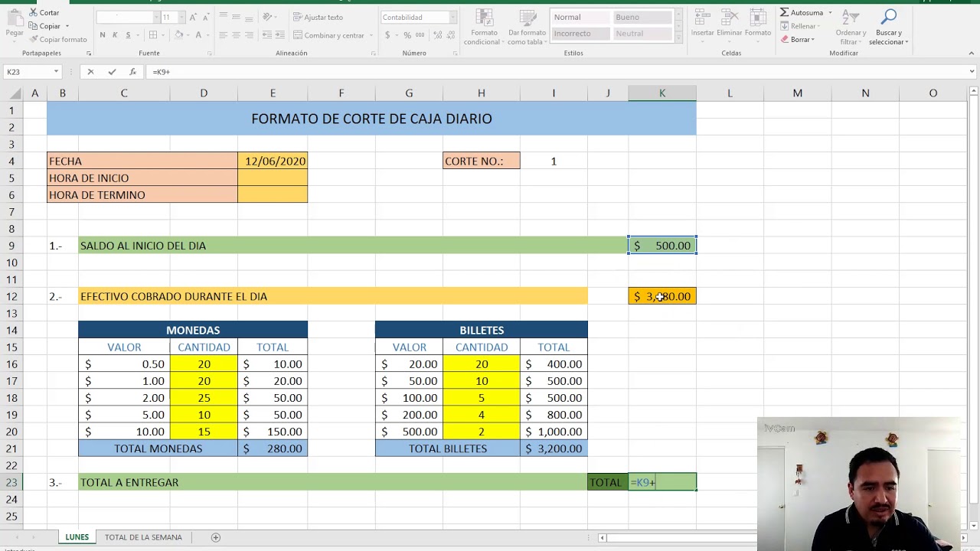This screenshot has width=980, height=551.
Task: Click Combinar y centrar button
Action: click(x=328, y=35)
